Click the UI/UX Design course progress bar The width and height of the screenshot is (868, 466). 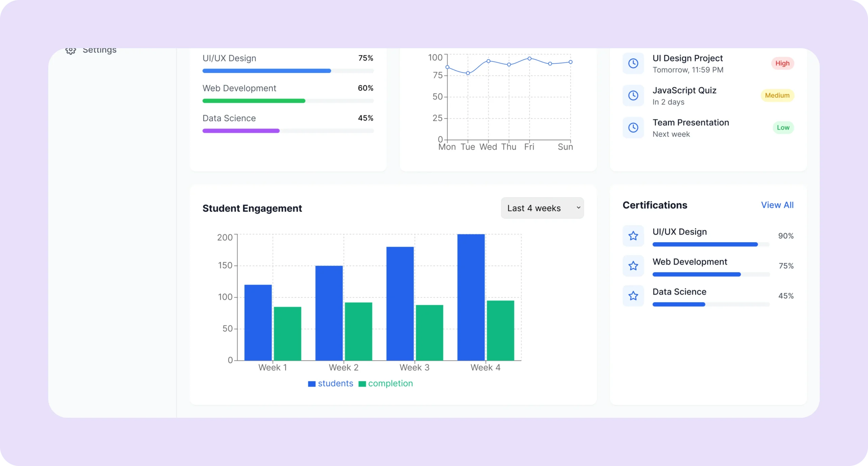pyautogui.click(x=288, y=71)
